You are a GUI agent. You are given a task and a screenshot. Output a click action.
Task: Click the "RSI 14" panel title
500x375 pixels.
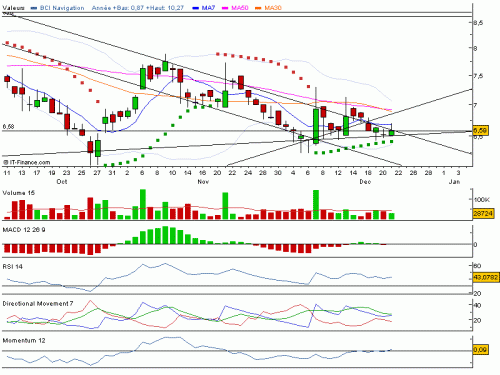(x=13, y=267)
